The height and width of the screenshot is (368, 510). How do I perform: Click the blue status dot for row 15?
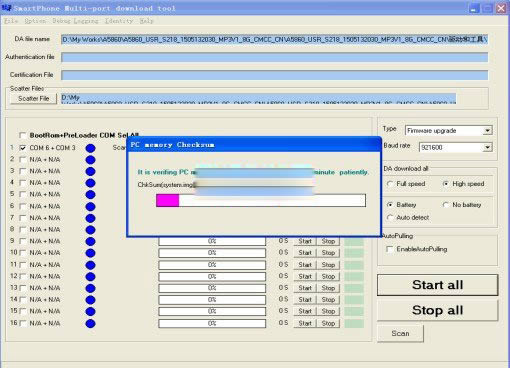(x=90, y=311)
